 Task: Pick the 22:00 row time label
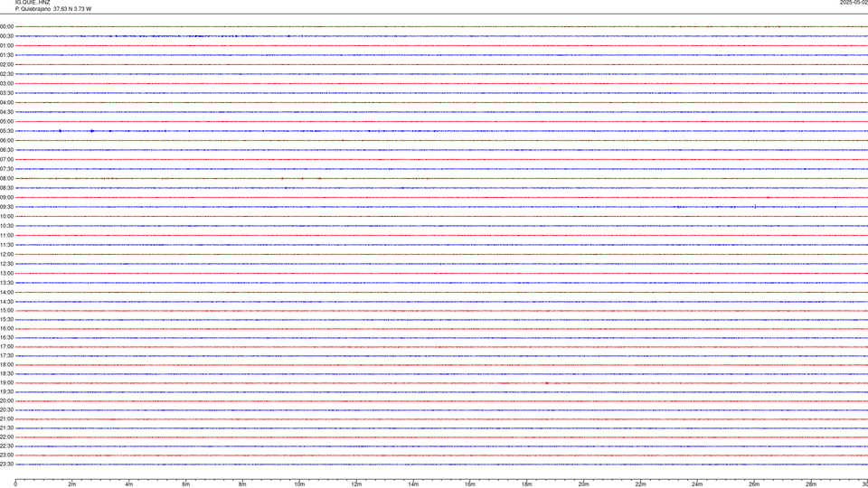pyautogui.click(x=6, y=437)
